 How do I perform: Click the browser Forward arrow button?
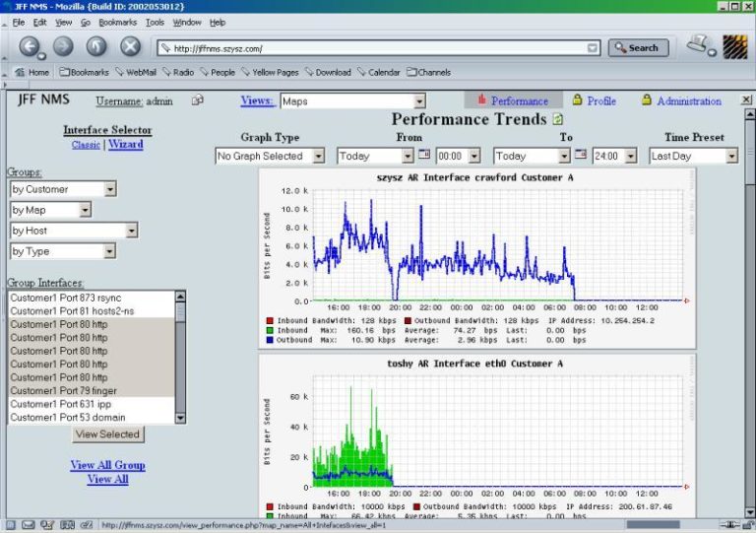(x=63, y=46)
